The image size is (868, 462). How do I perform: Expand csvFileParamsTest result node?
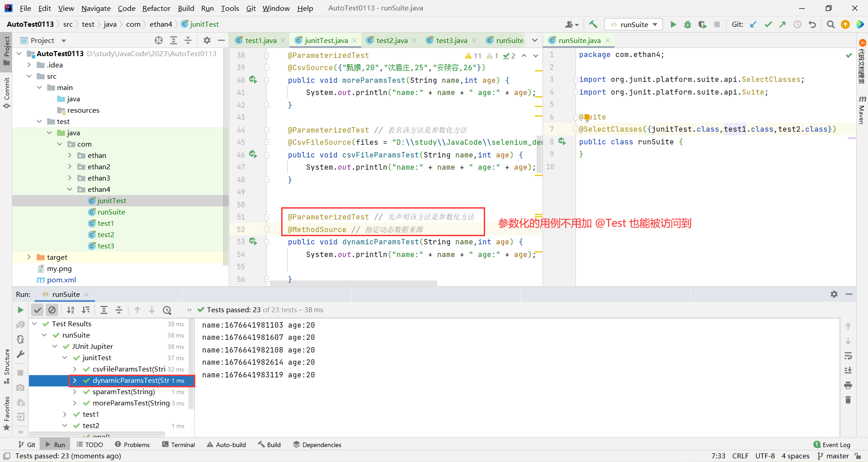75,369
